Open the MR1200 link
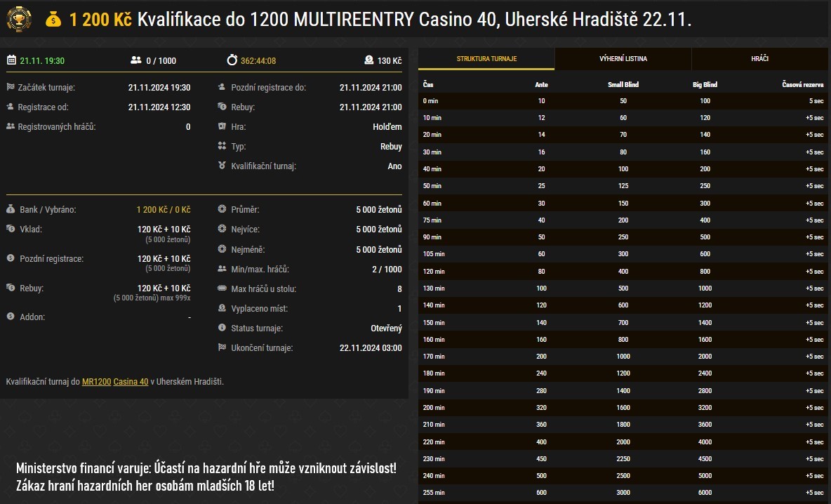The width and height of the screenshot is (831, 504). click(x=96, y=382)
